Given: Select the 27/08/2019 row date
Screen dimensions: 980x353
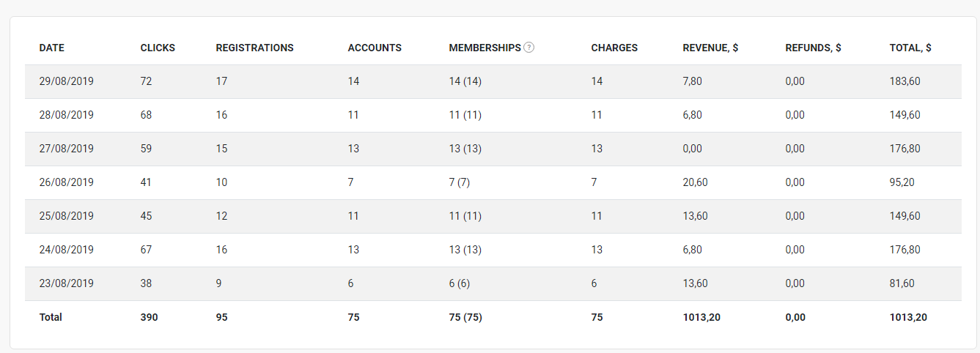Looking at the screenshot, I should coord(67,149).
